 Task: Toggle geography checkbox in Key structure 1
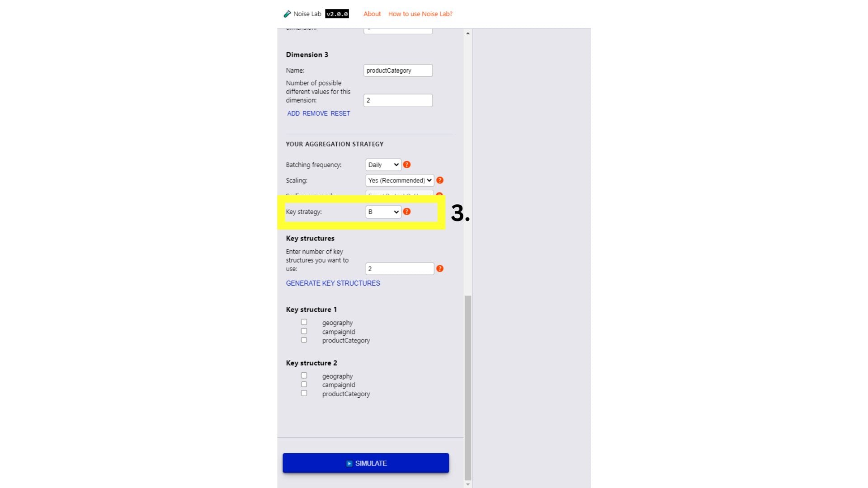click(x=304, y=322)
